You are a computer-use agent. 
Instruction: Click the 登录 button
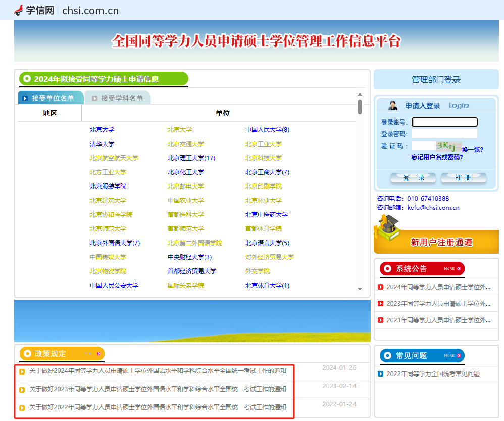413,177
